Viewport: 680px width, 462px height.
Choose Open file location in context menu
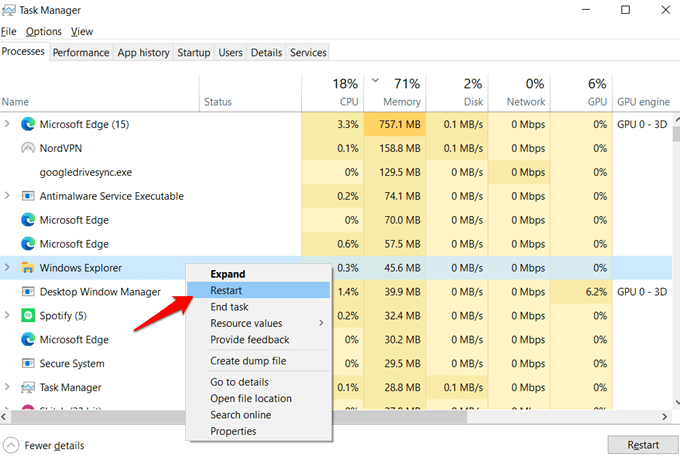tap(258, 399)
